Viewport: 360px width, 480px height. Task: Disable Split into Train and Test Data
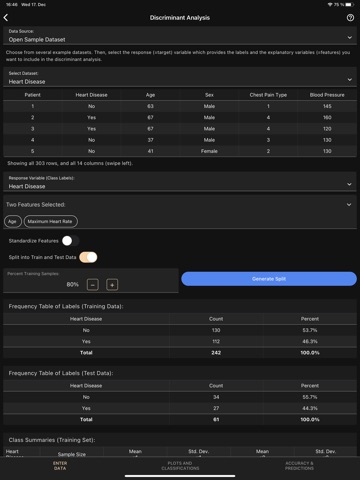(x=88, y=257)
